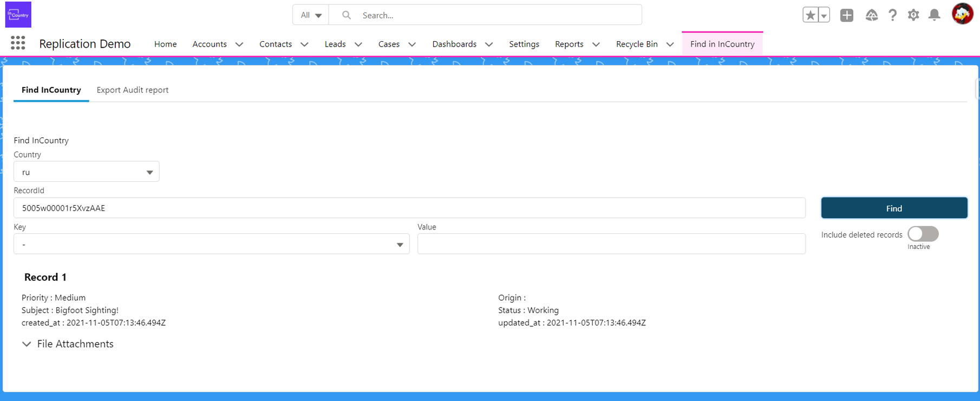The image size is (980, 401).
Task: Expand the Accounts tab dropdown chevron
Action: [239, 44]
